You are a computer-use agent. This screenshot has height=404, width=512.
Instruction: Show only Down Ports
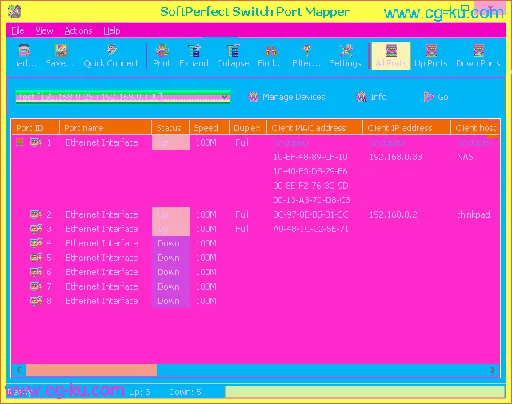(478, 56)
